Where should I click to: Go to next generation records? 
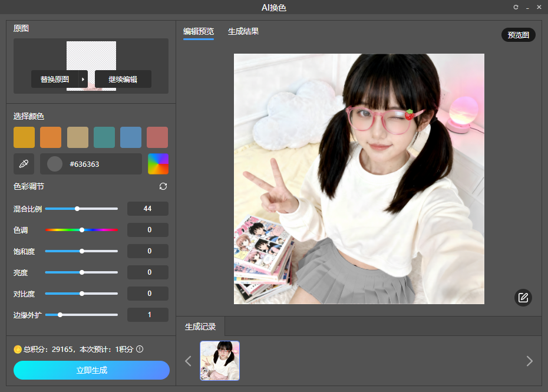click(529, 361)
